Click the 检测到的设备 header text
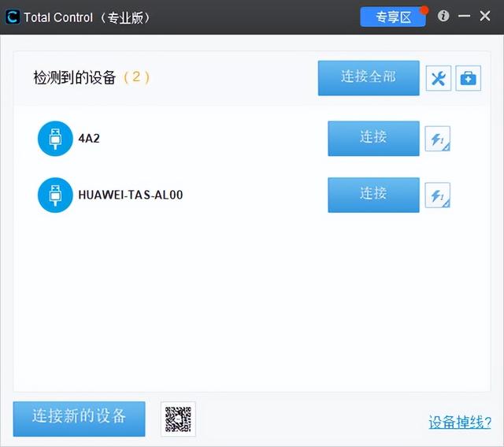Screen dimensions: 504x447 75,77
